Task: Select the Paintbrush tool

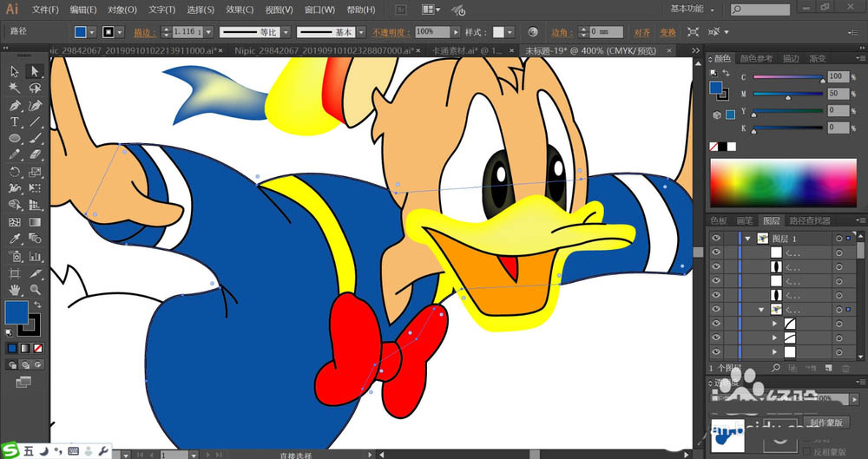Action: tap(35, 138)
